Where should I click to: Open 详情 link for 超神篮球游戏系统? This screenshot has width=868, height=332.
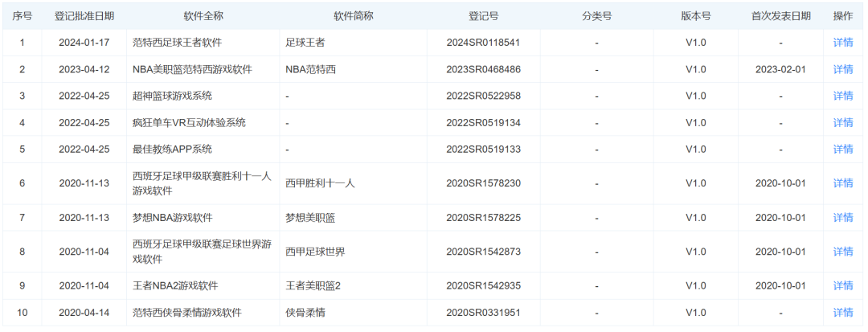(x=843, y=96)
